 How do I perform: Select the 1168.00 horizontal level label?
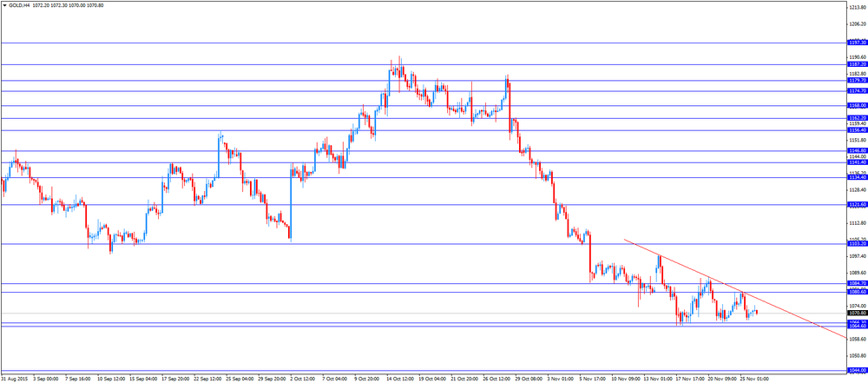click(858, 105)
